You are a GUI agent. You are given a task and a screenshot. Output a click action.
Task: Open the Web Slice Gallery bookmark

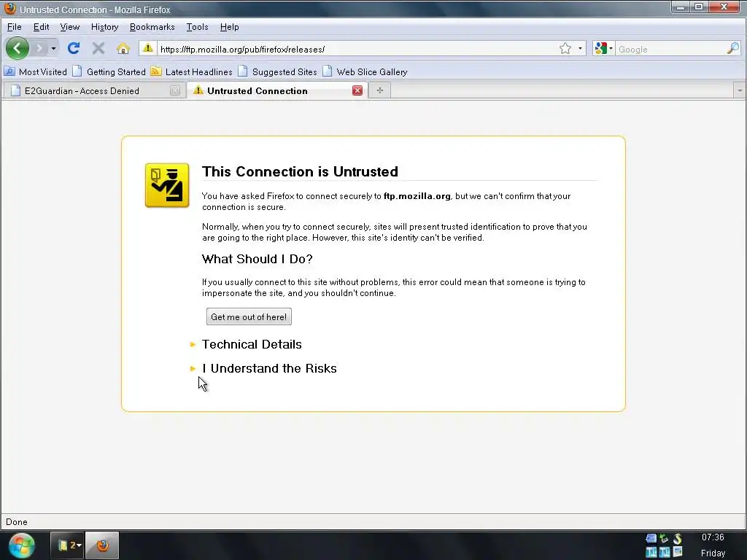(365, 72)
